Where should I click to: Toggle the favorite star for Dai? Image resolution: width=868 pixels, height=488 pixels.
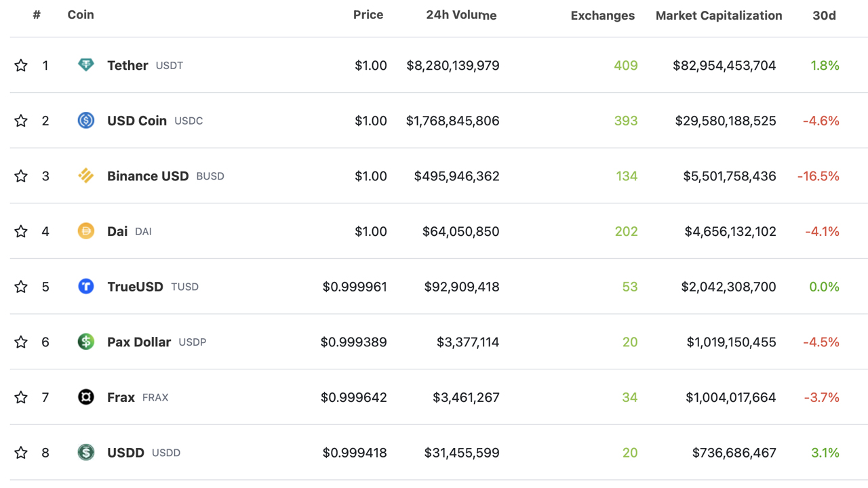pyautogui.click(x=21, y=231)
